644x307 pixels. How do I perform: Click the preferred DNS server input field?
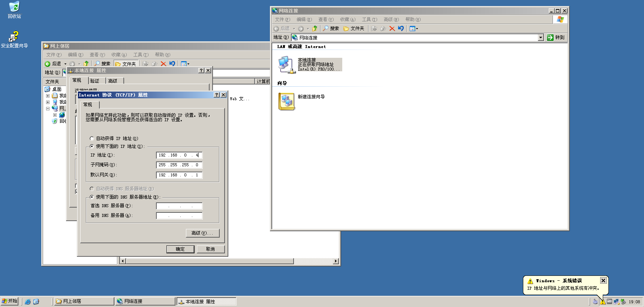point(179,206)
